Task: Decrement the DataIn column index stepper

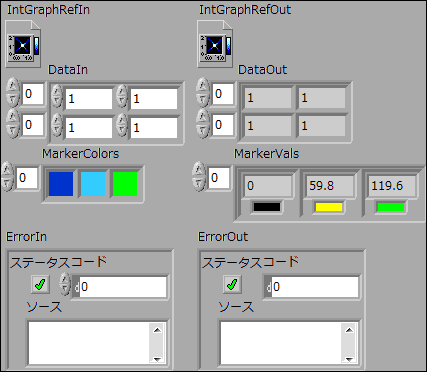Action: coord(13,131)
